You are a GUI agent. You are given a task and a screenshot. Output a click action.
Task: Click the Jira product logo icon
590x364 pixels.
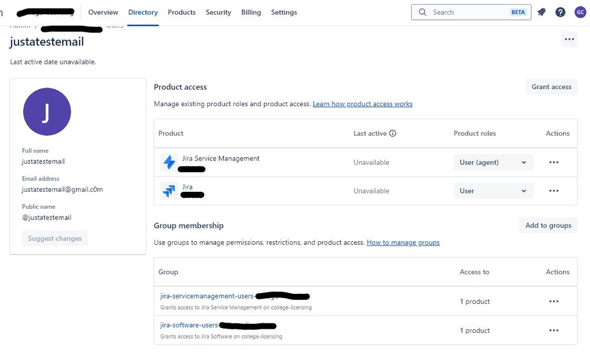point(169,191)
